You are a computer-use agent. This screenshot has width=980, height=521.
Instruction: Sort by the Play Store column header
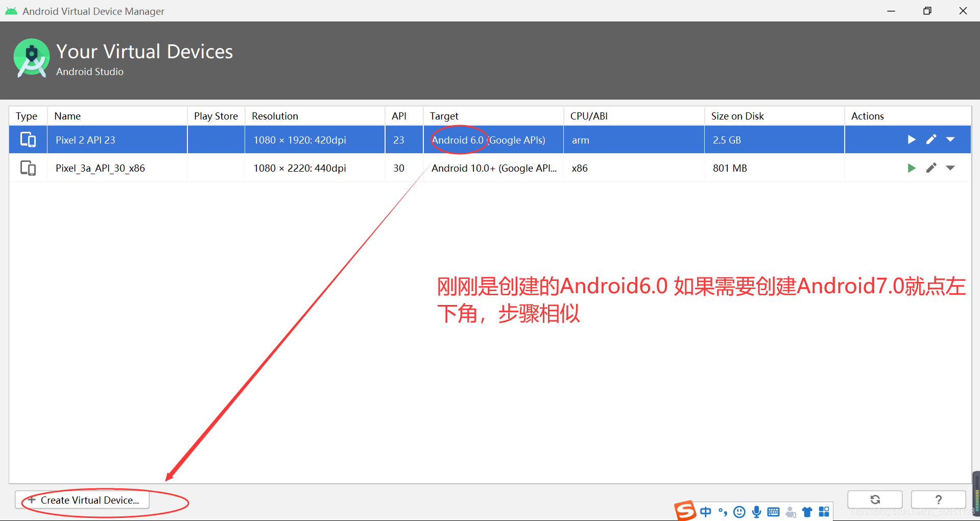(216, 116)
